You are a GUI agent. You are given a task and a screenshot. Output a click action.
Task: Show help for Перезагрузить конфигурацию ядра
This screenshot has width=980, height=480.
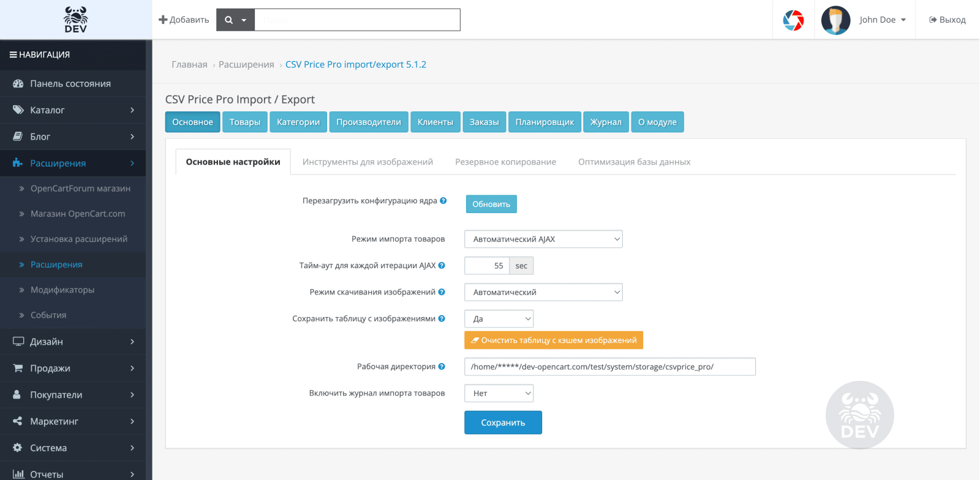tap(443, 200)
